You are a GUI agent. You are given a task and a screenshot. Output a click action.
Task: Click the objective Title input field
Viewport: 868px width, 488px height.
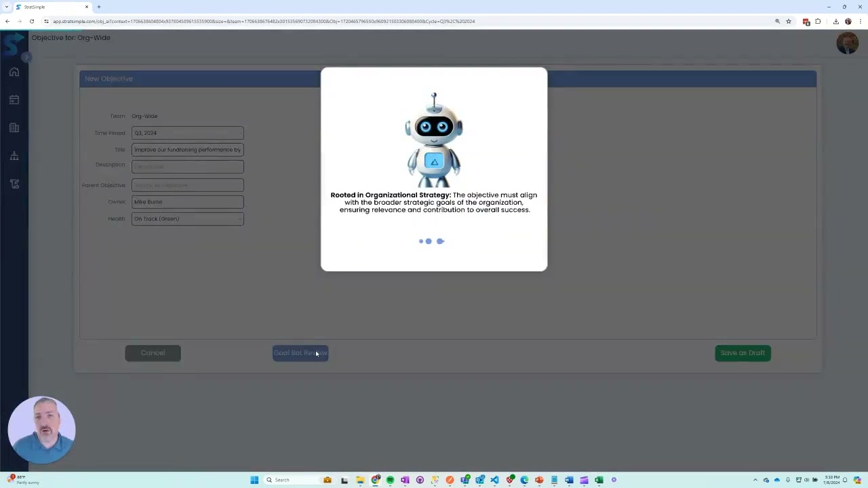click(187, 149)
